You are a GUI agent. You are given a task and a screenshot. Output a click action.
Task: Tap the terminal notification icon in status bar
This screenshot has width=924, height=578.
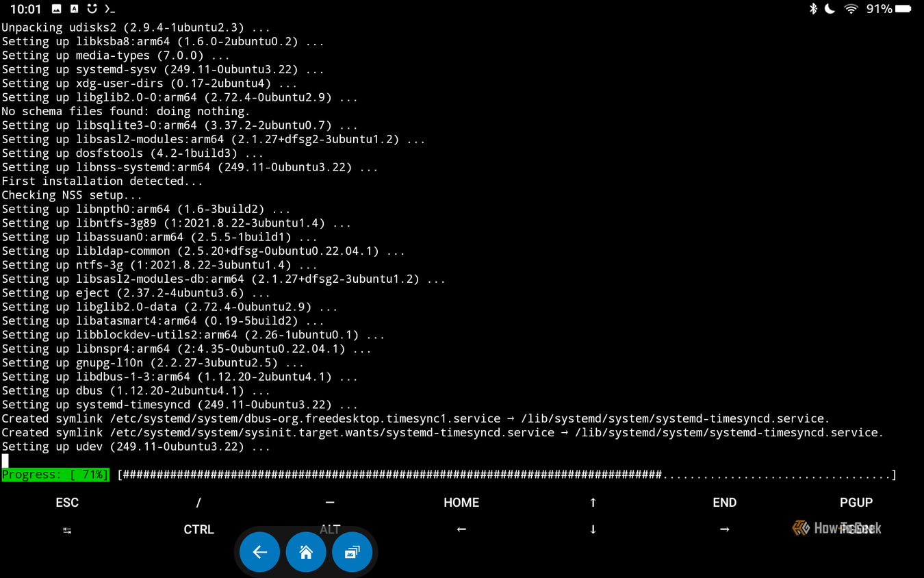(x=110, y=9)
